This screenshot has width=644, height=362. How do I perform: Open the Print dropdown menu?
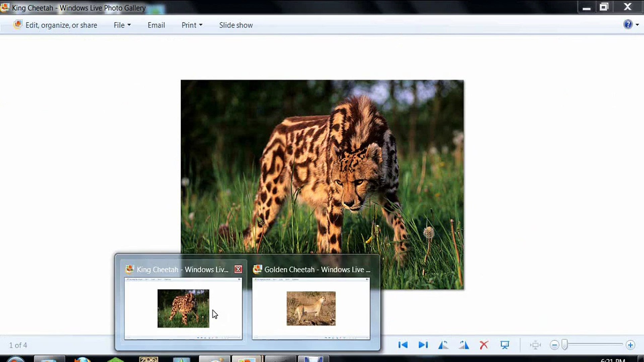coord(192,25)
